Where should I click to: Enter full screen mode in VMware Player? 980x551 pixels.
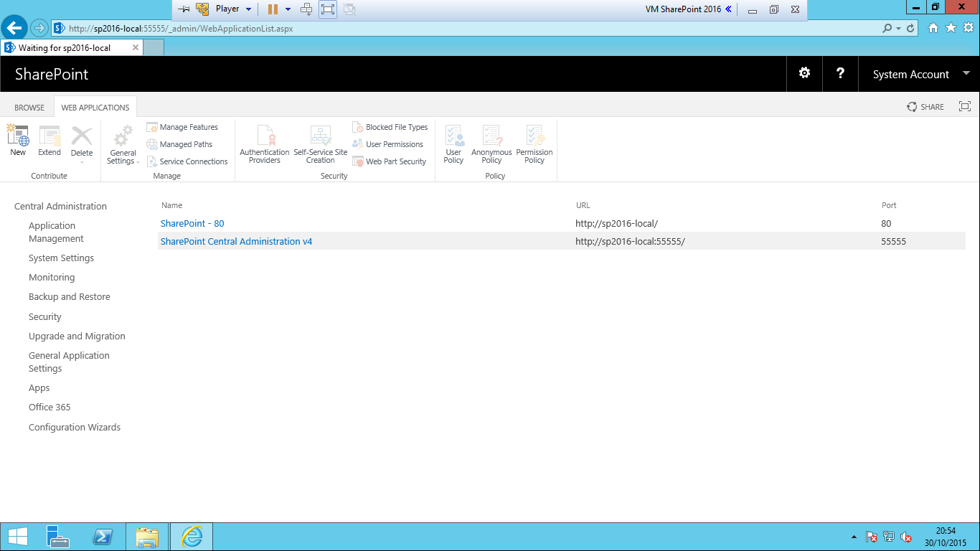pyautogui.click(x=328, y=9)
